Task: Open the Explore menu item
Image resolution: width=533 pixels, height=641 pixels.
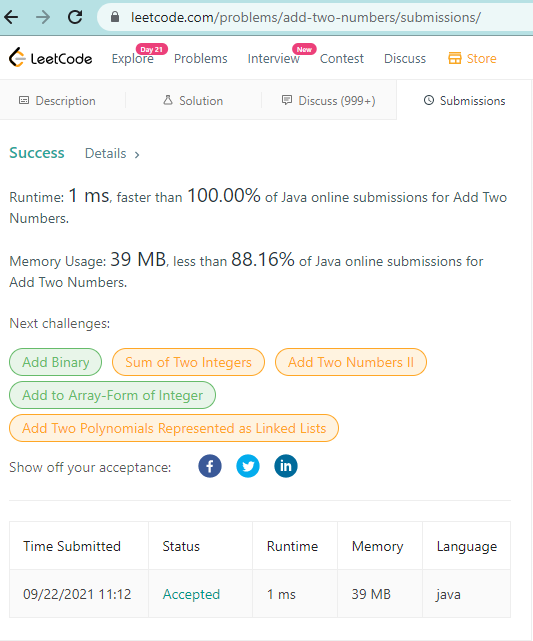Action: coord(133,58)
